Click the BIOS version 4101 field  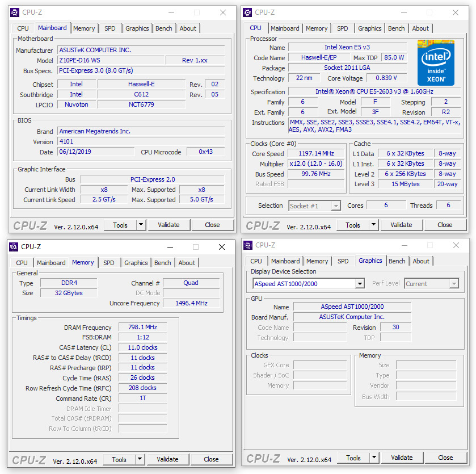[x=141, y=141]
